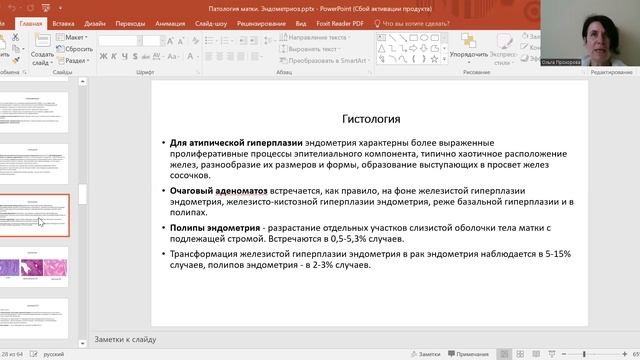
Task: Select the right arrow shape
Action: pyautogui.click(x=413, y=49)
